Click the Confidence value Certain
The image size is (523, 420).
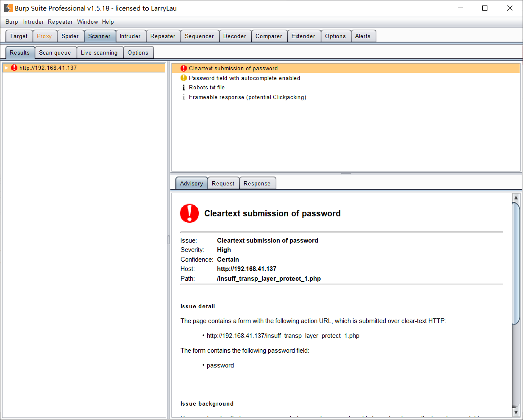tap(228, 260)
